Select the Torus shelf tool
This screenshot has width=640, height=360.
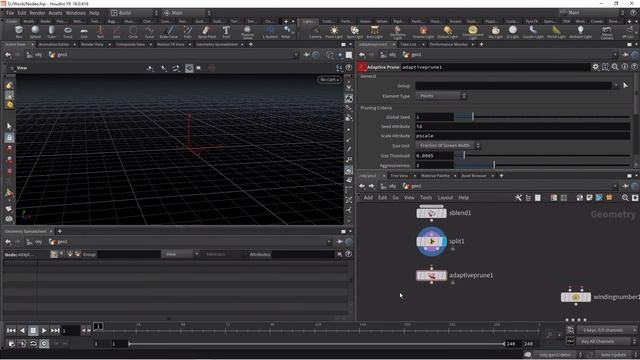68,31
